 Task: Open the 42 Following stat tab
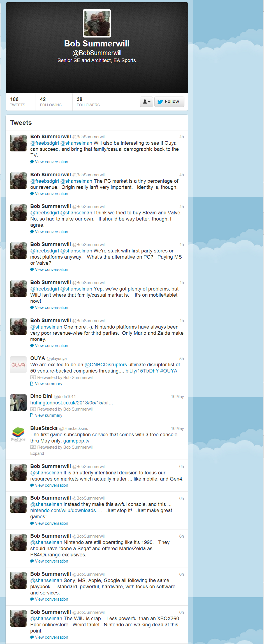pos(54,102)
